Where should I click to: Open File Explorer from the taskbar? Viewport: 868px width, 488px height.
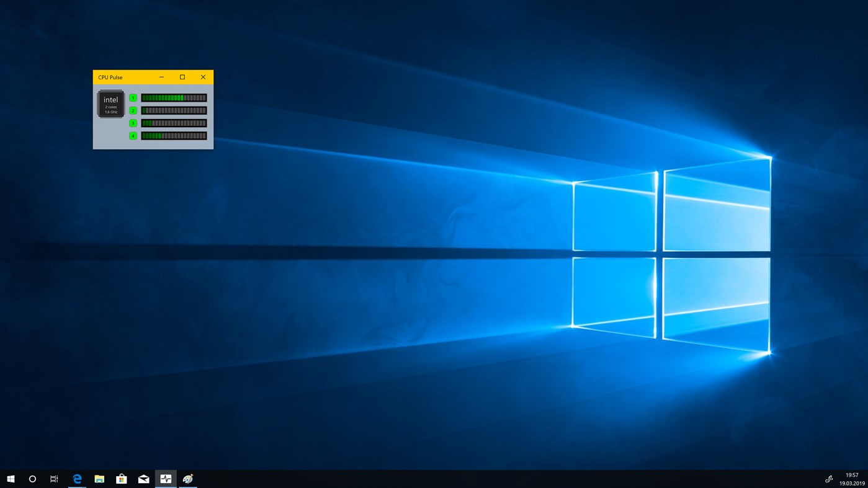[x=99, y=478]
